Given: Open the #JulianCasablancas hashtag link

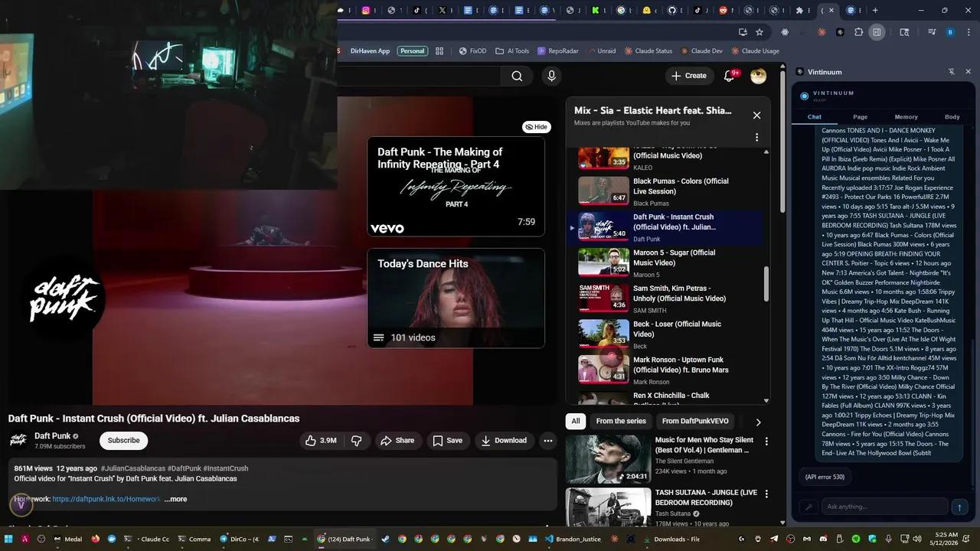Looking at the screenshot, I should coord(133,468).
